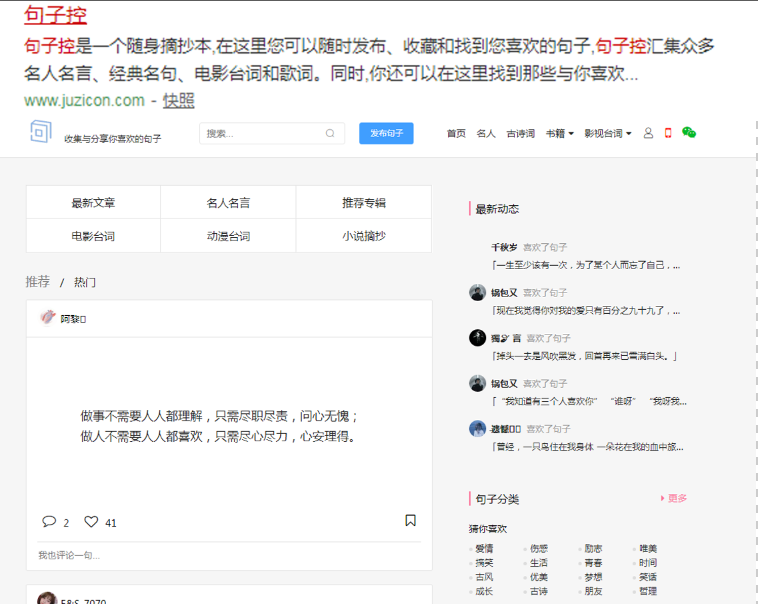The height and width of the screenshot is (604, 758).
Task: Open the 时间 category
Action: point(648,562)
